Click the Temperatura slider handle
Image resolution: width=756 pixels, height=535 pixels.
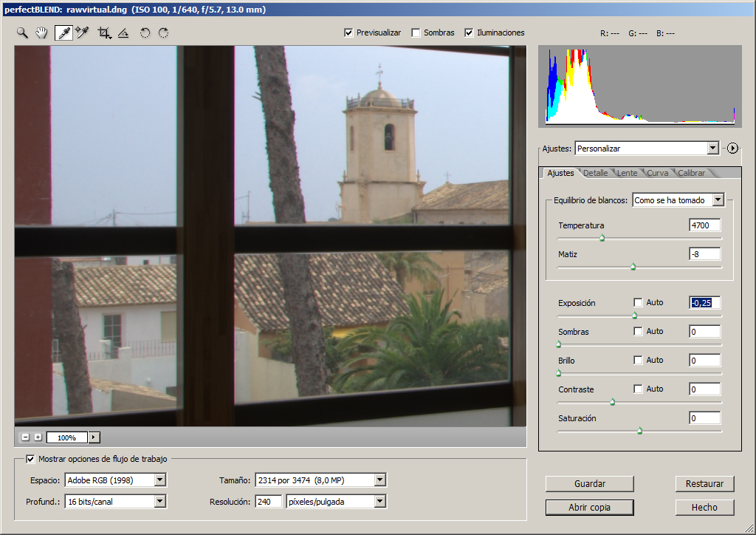[602, 239]
